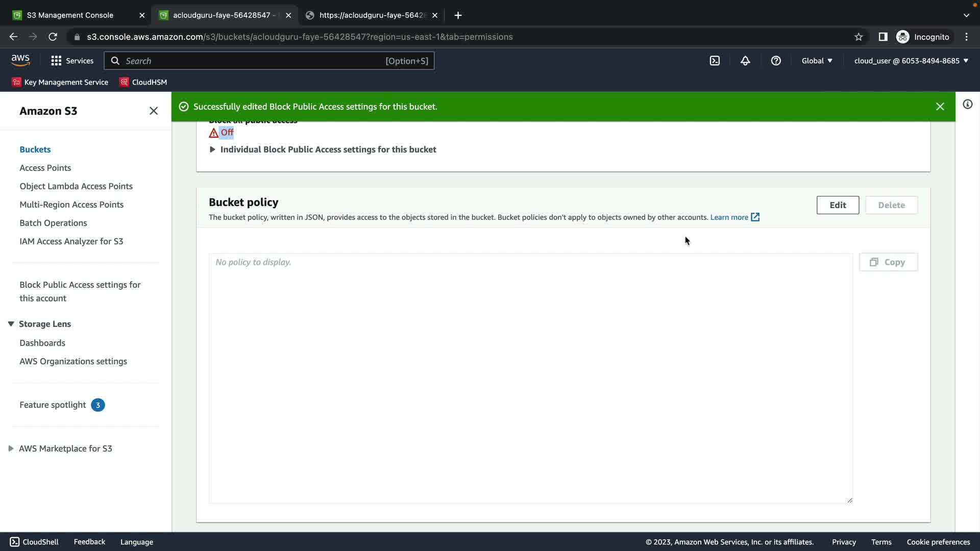The height and width of the screenshot is (551, 980).
Task: Click the AWS logo home icon
Action: (x=20, y=60)
